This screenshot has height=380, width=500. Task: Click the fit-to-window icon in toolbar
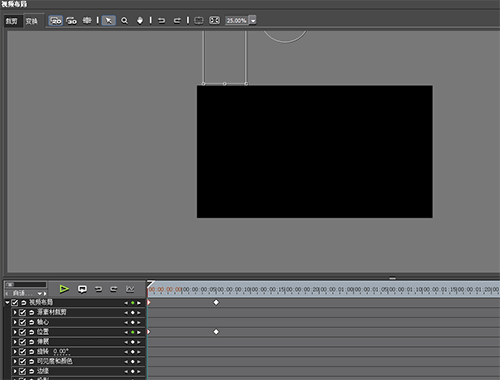tap(214, 21)
